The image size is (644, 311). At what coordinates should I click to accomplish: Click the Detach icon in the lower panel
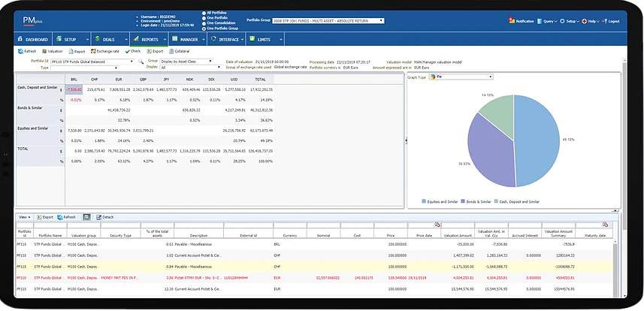[x=98, y=217]
